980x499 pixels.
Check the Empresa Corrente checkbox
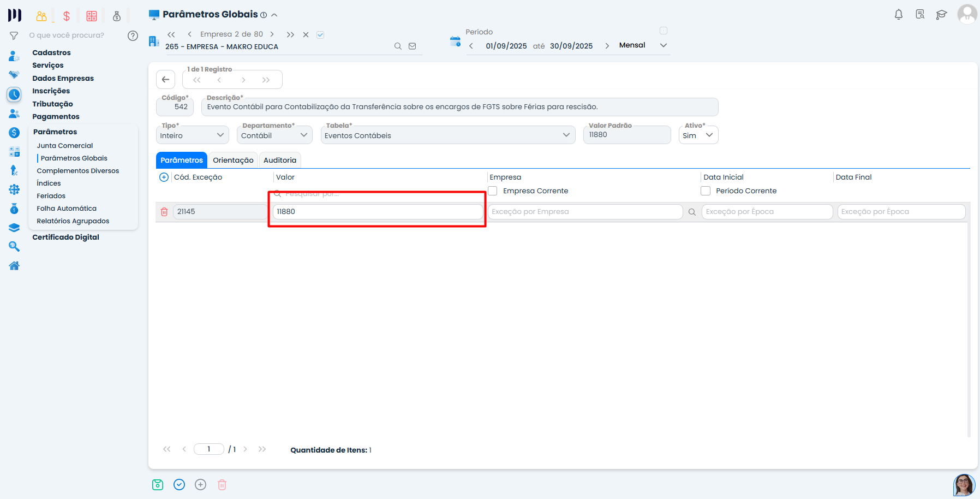(x=493, y=191)
